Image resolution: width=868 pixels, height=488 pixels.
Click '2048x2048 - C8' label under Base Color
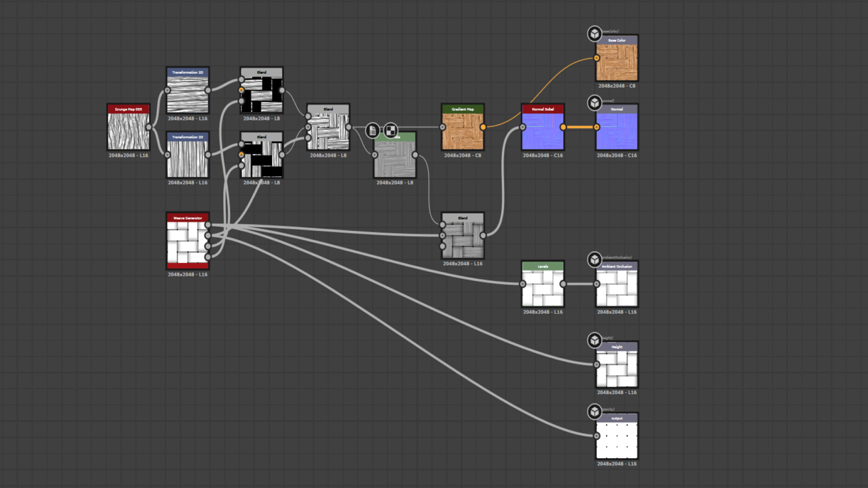(x=617, y=86)
